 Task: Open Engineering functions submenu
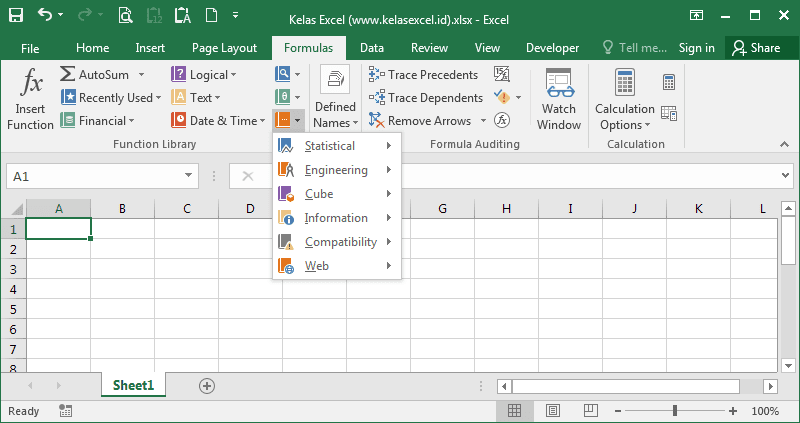tap(337, 170)
